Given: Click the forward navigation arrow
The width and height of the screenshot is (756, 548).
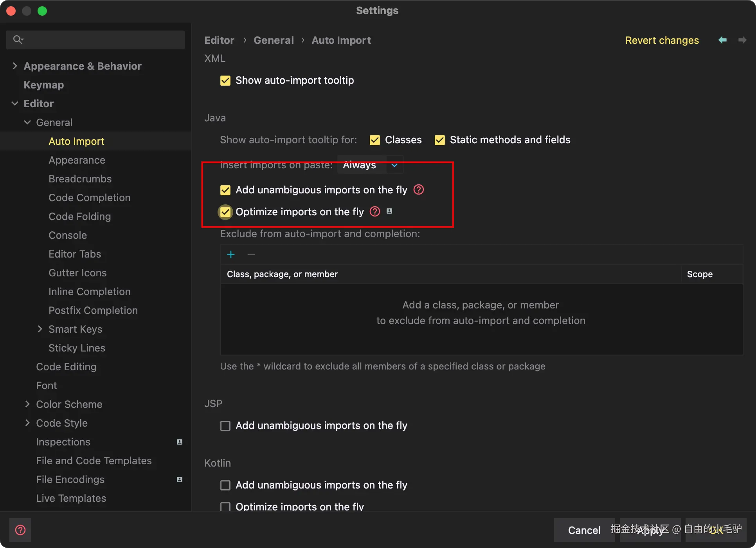Looking at the screenshot, I should click(742, 40).
